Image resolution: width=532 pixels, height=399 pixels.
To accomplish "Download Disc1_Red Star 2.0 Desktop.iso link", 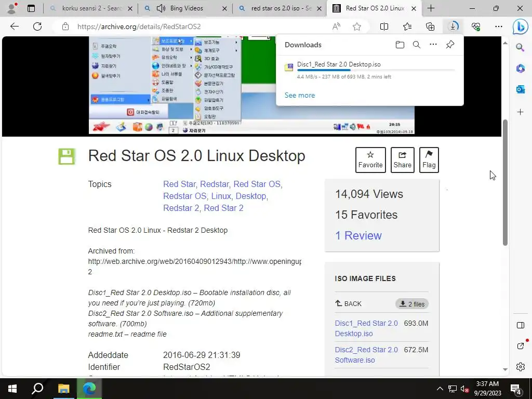I will tap(366, 328).
